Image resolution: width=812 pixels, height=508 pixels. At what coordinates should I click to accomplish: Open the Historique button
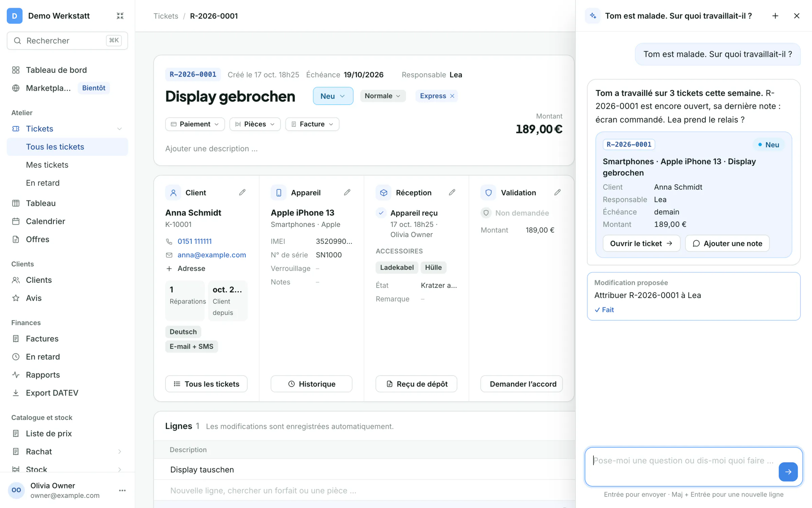(312, 384)
